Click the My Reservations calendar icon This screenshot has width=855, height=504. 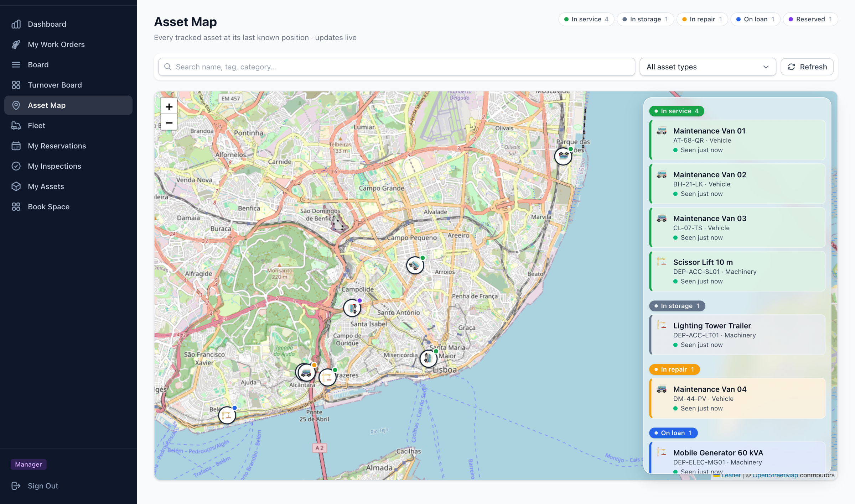pos(16,146)
